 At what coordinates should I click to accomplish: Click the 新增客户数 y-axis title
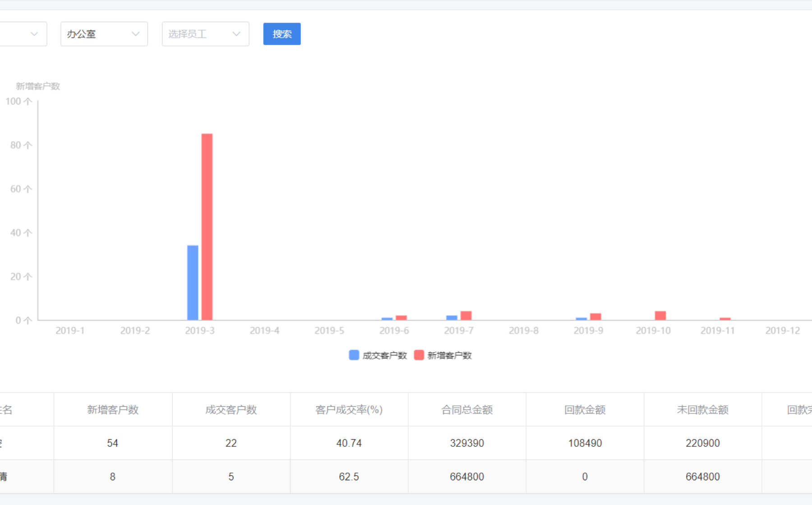38,86
